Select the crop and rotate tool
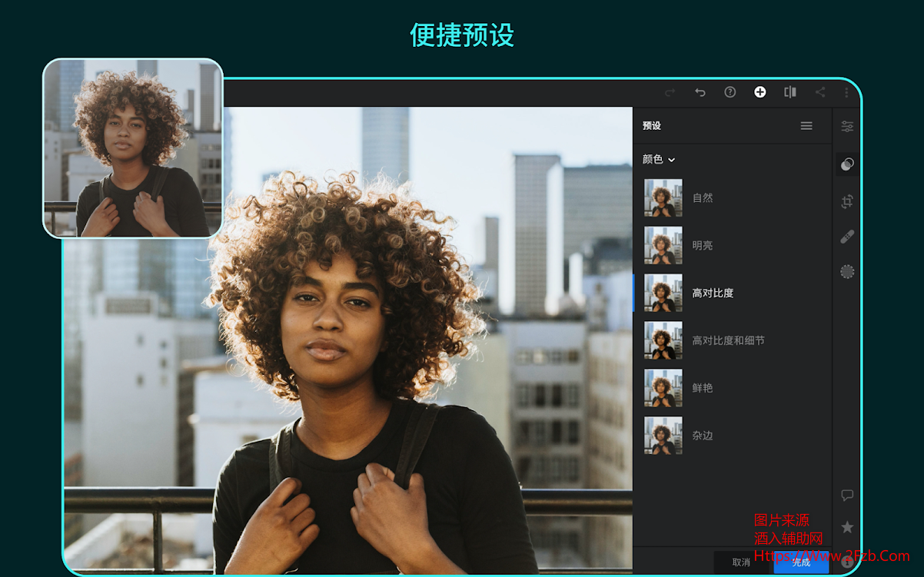This screenshot has width=924, height=577. pos(847,201)
